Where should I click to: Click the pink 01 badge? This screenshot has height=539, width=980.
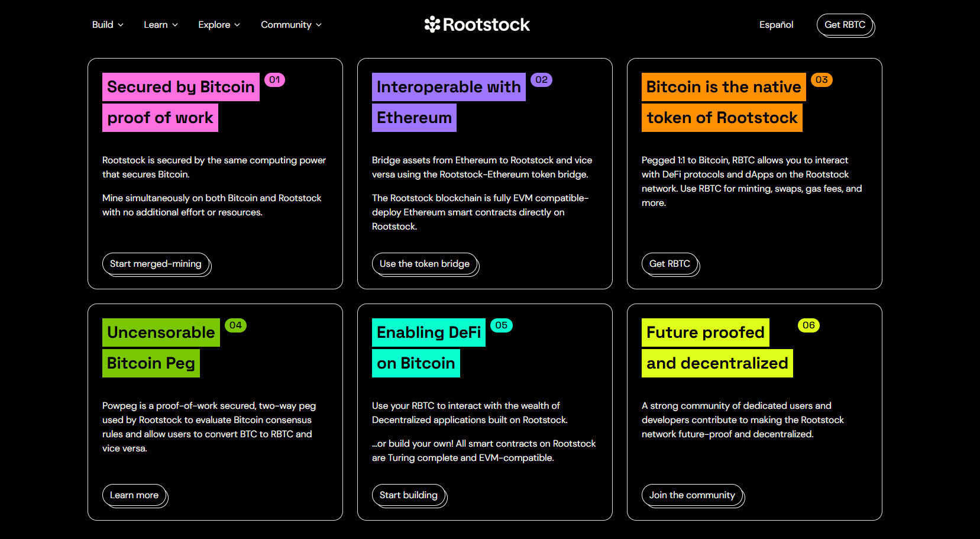pyautogui.click(x=274, y=80)
